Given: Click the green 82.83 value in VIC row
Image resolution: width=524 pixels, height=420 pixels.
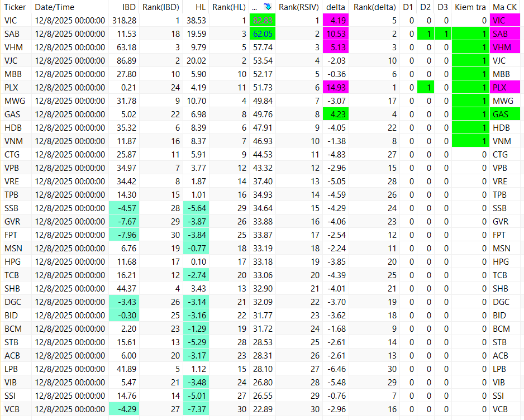Looking at the screenshot, I should [x=263, y=21].
